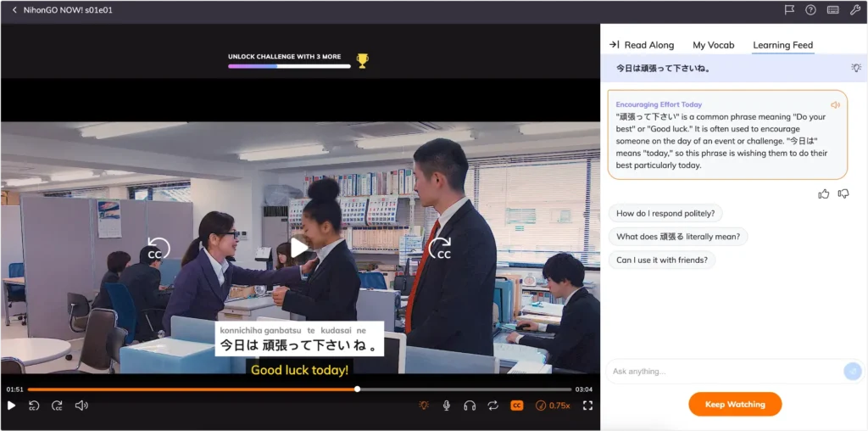Seek along the orange video progress bar
Viewport: 868px width, 431px height.
(x=299, y=389)
